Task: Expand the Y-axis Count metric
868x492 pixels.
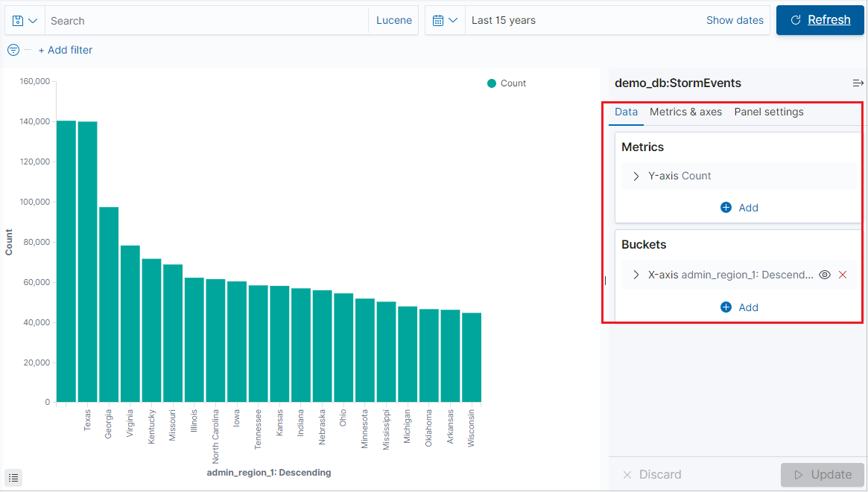Action: (x=636, y=176)
